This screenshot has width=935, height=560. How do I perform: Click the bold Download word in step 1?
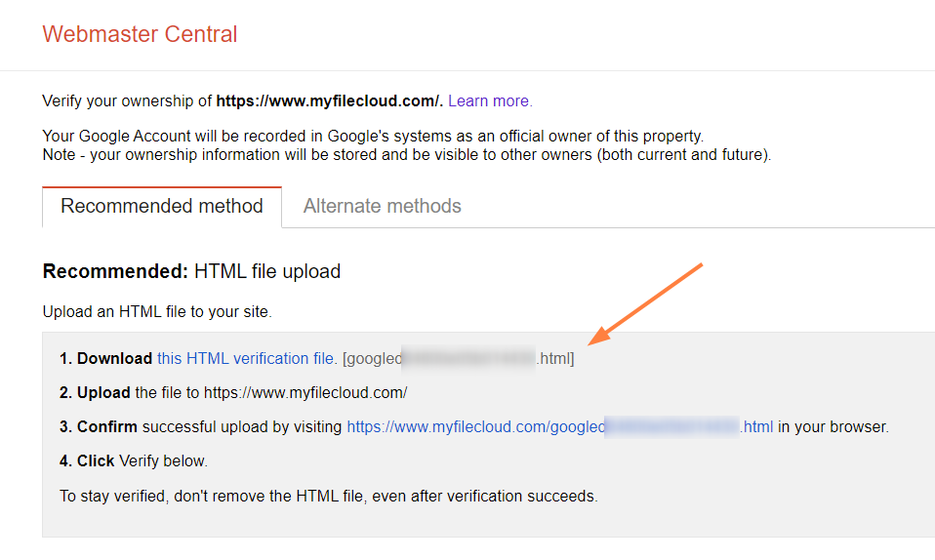click(114, 358)
